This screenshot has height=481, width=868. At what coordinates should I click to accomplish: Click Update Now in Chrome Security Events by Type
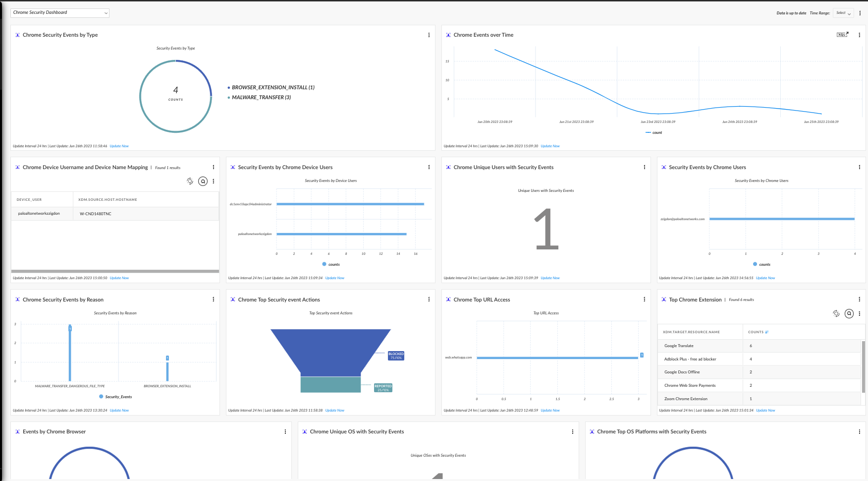coord(119,146)
